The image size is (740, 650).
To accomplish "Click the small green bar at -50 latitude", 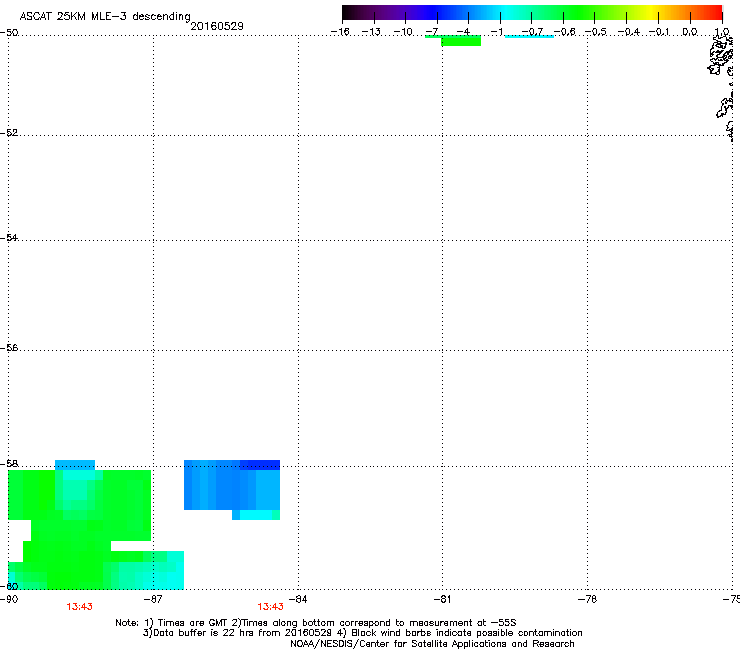I will [461, 41].
